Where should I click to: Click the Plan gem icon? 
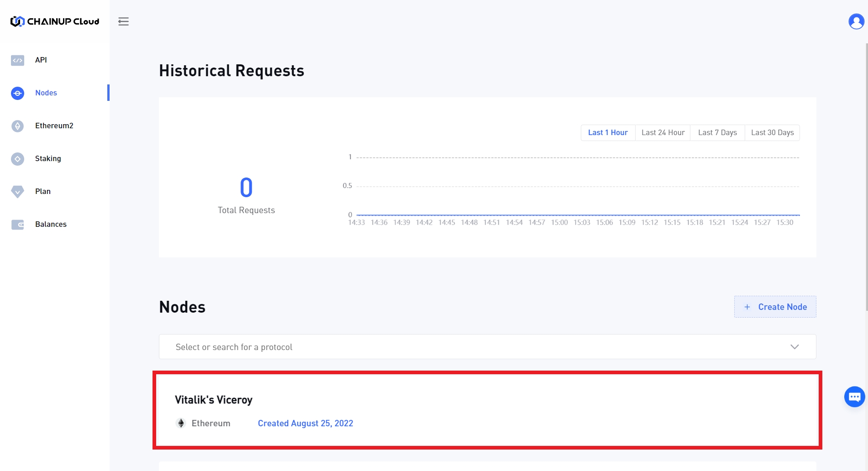pos(17,192)
